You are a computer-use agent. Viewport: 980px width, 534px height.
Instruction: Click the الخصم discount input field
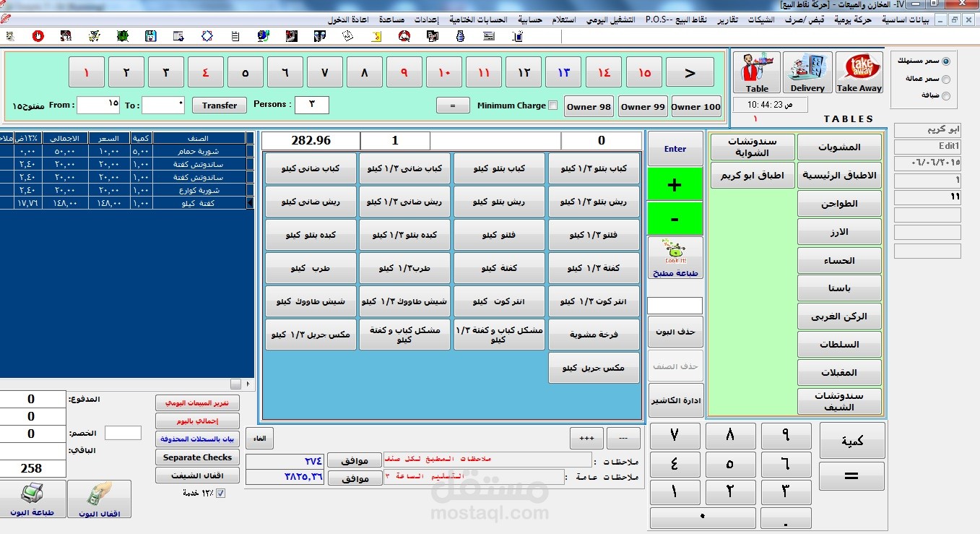123,433
